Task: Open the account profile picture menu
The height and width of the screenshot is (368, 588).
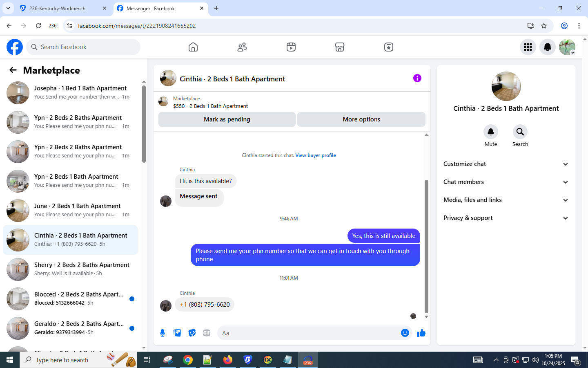Action: pyautogui.click(x=567, y=47)
